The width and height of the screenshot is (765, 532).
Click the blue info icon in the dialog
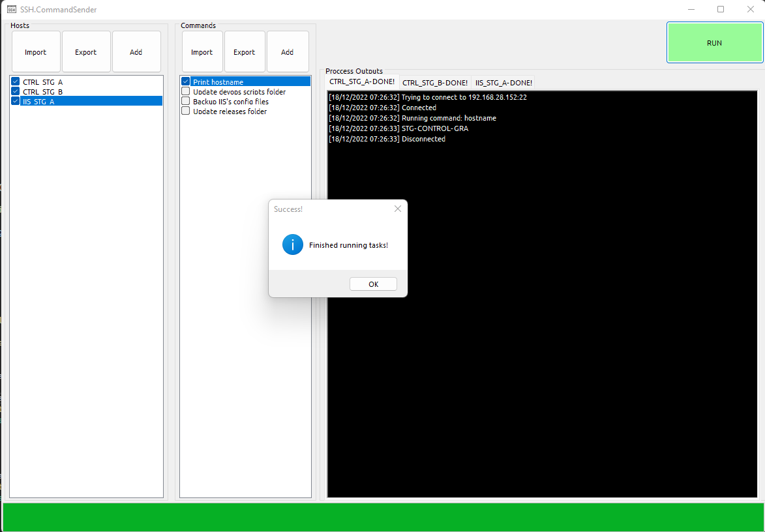click(293, 244)
